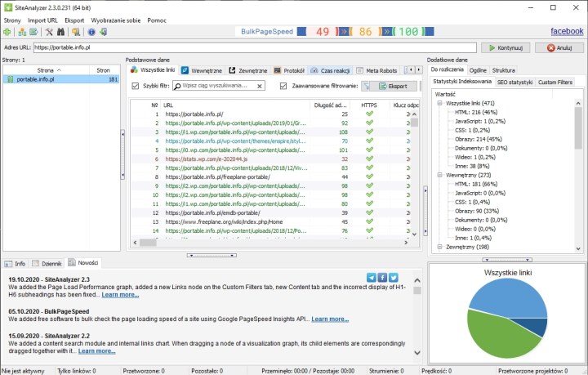Sort table by Długość ad... column header
Viewport: 588px width, 375px height.
(x=330, y=105)
